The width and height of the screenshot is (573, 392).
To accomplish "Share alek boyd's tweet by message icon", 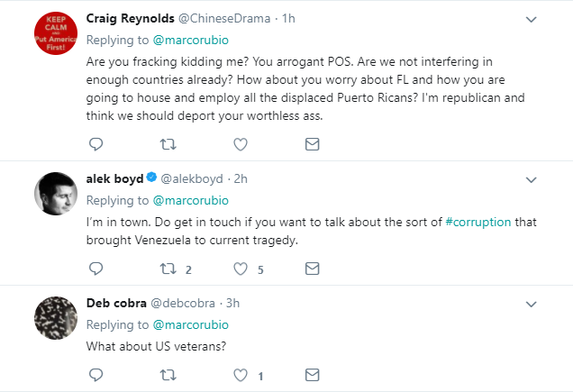I will [312, 269].
